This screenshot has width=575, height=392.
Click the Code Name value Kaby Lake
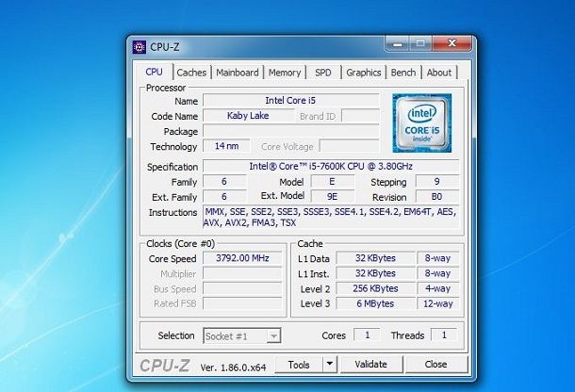[x=248, y=116]
